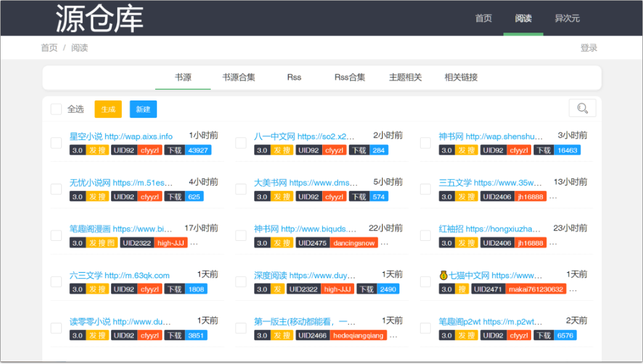Click the 源仓库 site logo

[x=99, y=18]
